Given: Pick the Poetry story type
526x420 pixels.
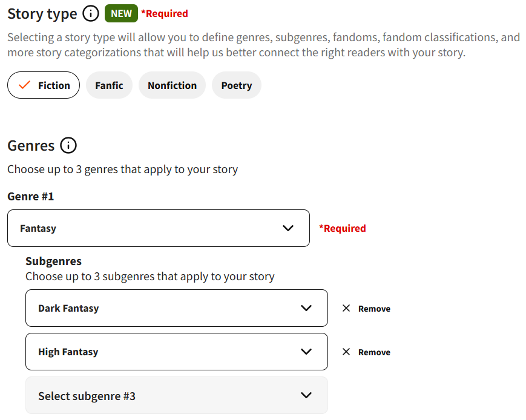Looking at the screenshot, I should pos(237,85).
